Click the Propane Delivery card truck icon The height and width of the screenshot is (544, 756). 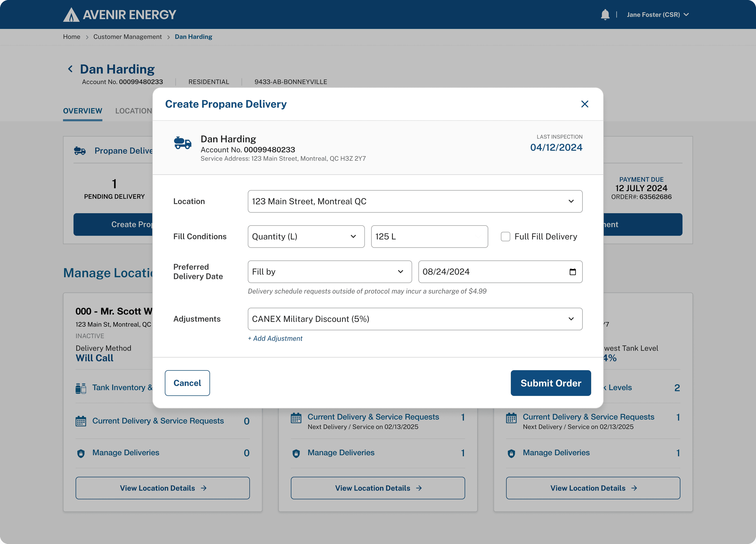coord(80,151)
